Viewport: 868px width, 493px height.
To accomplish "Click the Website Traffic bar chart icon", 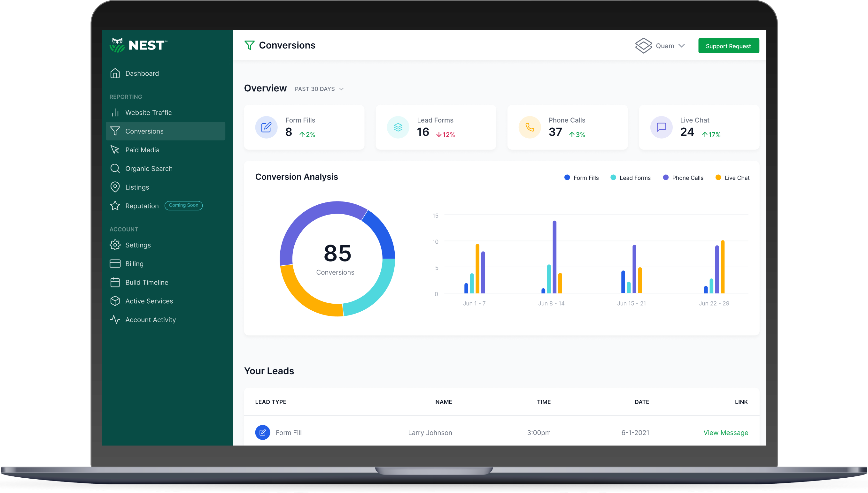I will click(115, 112).
